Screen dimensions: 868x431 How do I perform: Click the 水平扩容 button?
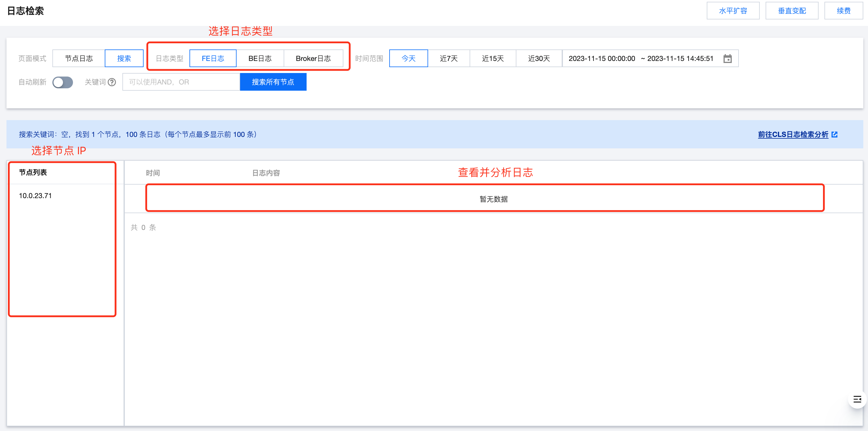pos(733,11)
